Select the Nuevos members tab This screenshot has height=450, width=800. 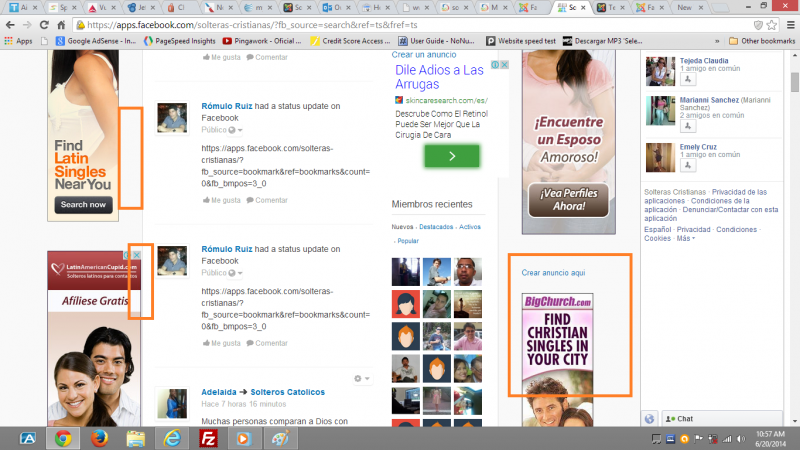(403, 227)
